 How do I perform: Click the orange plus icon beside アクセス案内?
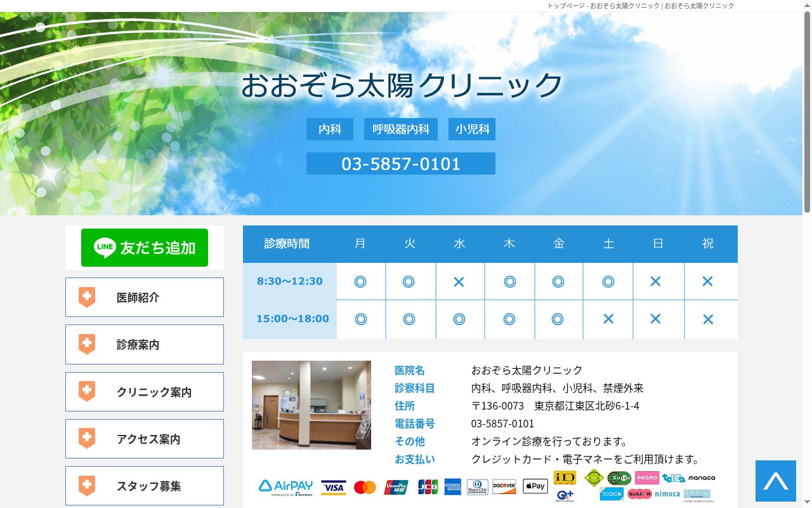[87, 439]
